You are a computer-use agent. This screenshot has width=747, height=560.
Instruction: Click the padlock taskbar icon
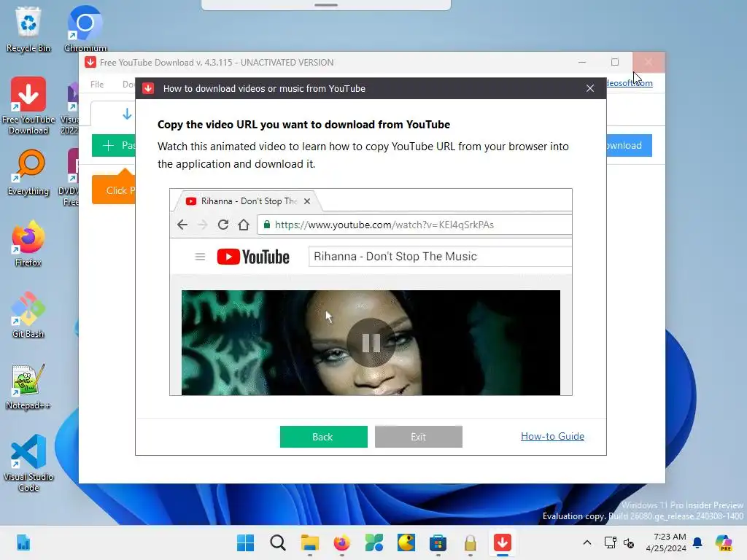coord(471,542)
